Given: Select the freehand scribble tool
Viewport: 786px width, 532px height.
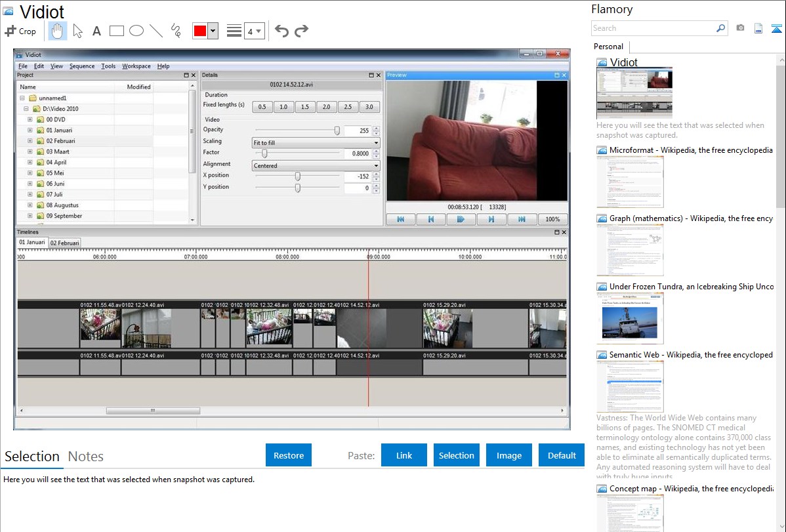Looking at the screenshot, I should (x=176, y=31).
